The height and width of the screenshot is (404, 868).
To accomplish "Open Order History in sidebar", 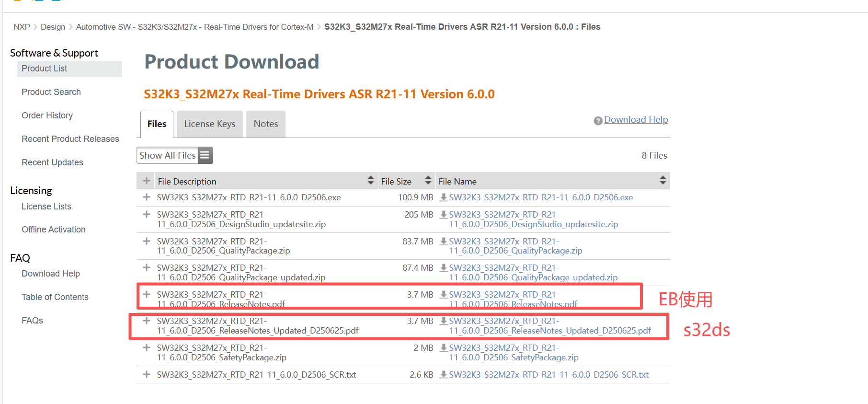I will 47,115.
